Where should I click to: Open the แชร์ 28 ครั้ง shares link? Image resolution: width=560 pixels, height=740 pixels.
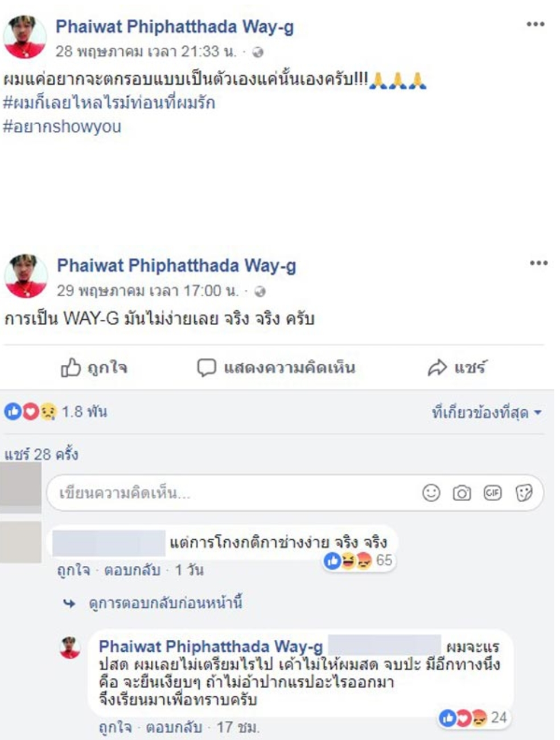pyautogui.click(x=42, y=454)
